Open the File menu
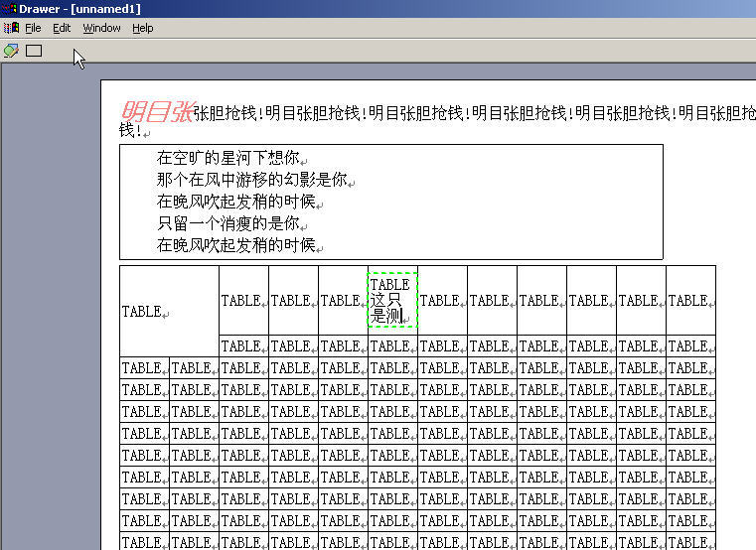Image resolution: width=756 pixels, height=550 pixels. (x=33, y=28)
